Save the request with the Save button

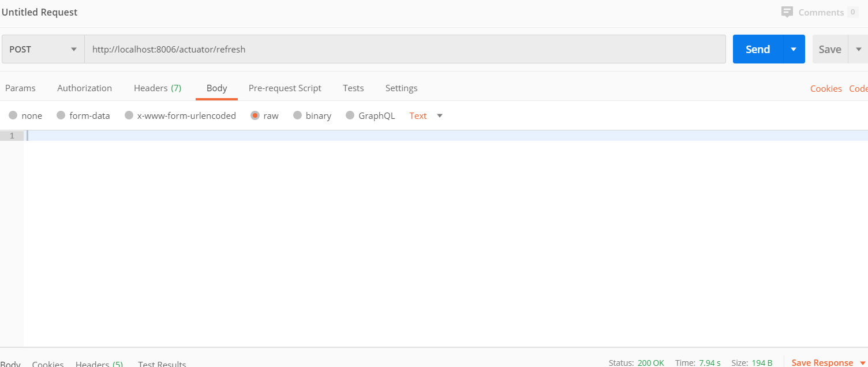830,49
